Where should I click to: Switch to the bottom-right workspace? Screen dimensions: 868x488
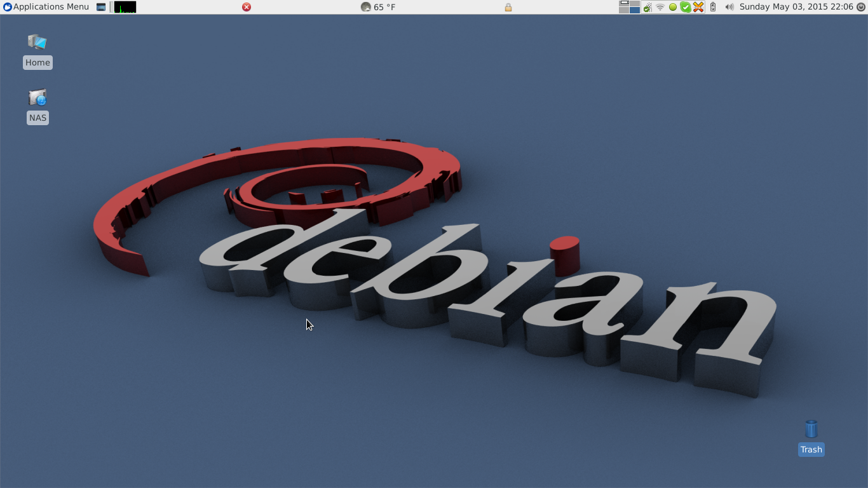pyautogui.click(x=635, y=10)
